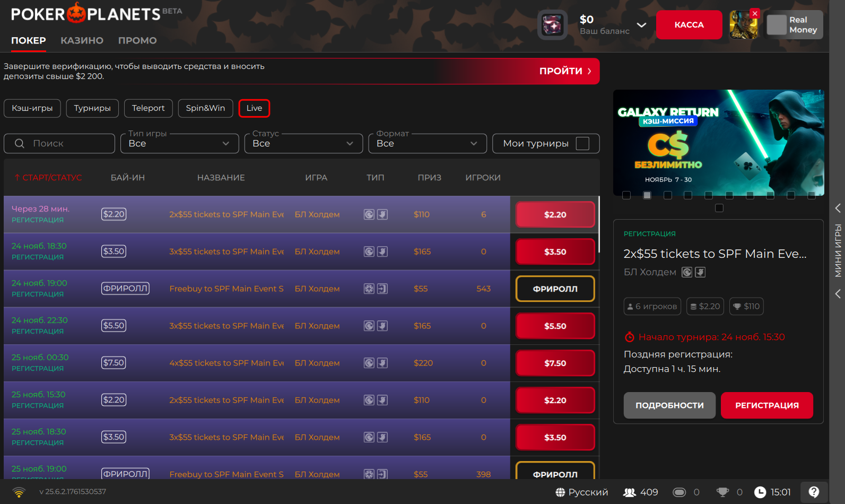Click the players online count icon
Viewport: 845px width, 504px height.
pyautogui.click(x=630, y=492)
